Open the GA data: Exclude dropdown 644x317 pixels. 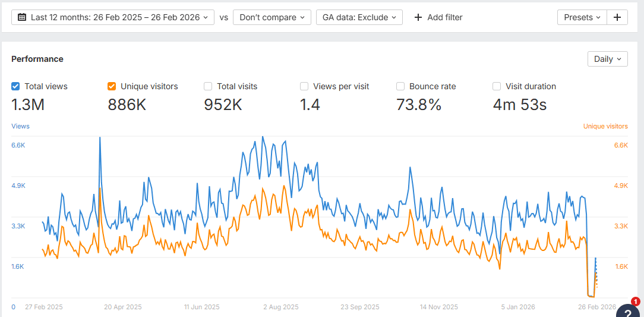click(x=359, y=17)
